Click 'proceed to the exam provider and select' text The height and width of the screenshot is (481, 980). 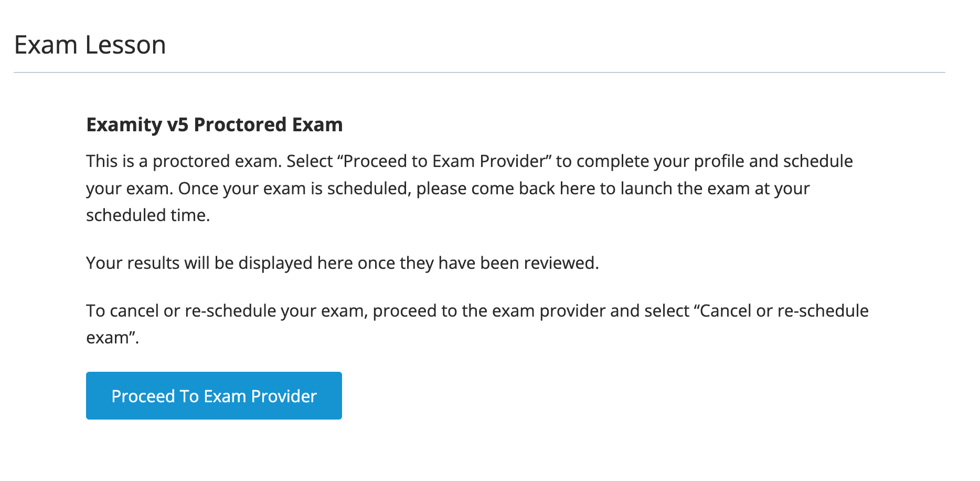point(531,310)
